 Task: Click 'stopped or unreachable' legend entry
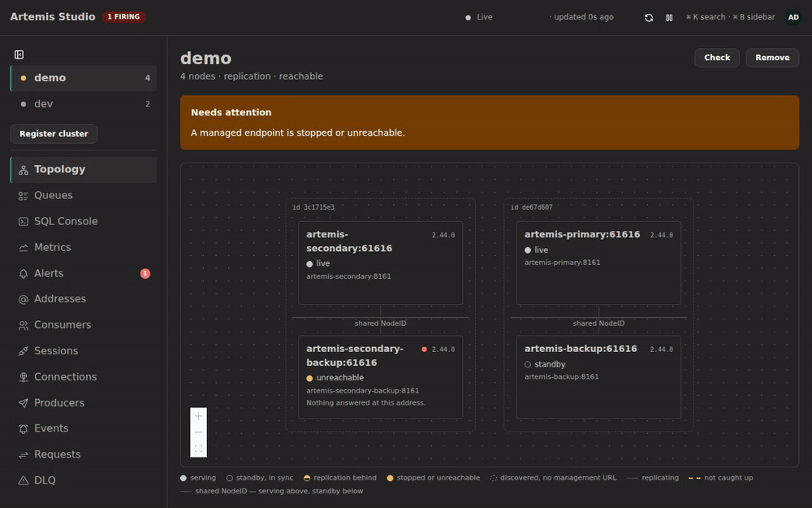(434, 478)
